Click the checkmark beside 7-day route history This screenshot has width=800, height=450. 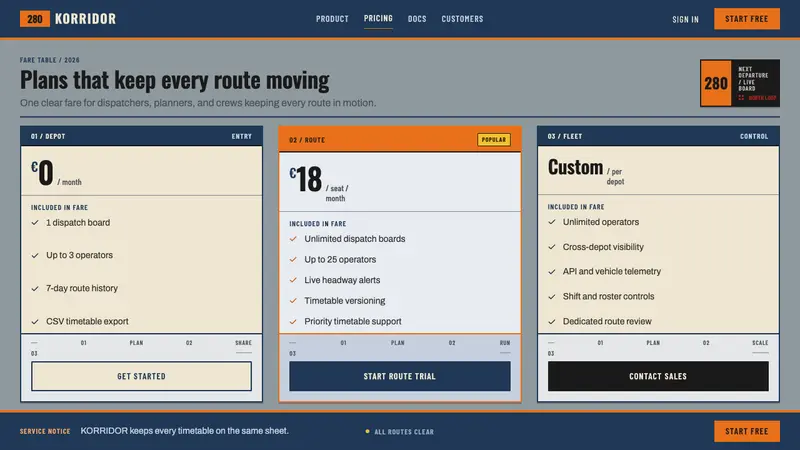(x=35, y=288)
